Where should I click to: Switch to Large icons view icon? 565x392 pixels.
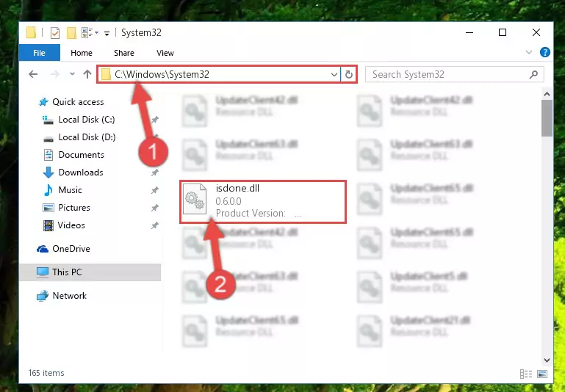click(x=542, y=374)
